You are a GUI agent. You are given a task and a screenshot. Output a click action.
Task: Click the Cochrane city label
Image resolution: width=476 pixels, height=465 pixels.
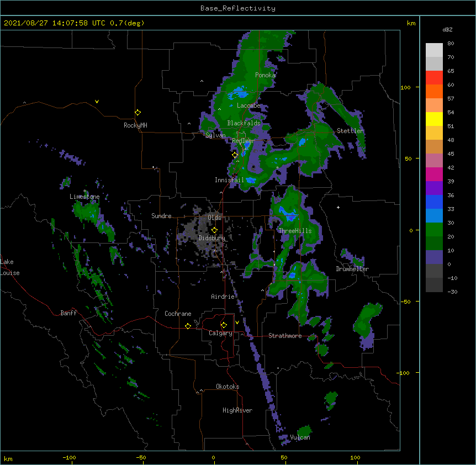pos(178,314)
